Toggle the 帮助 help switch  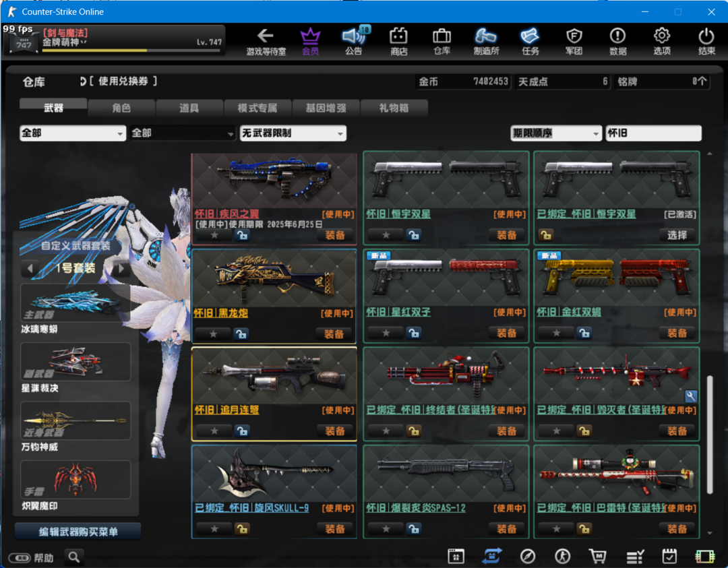[x=20, y=558]
